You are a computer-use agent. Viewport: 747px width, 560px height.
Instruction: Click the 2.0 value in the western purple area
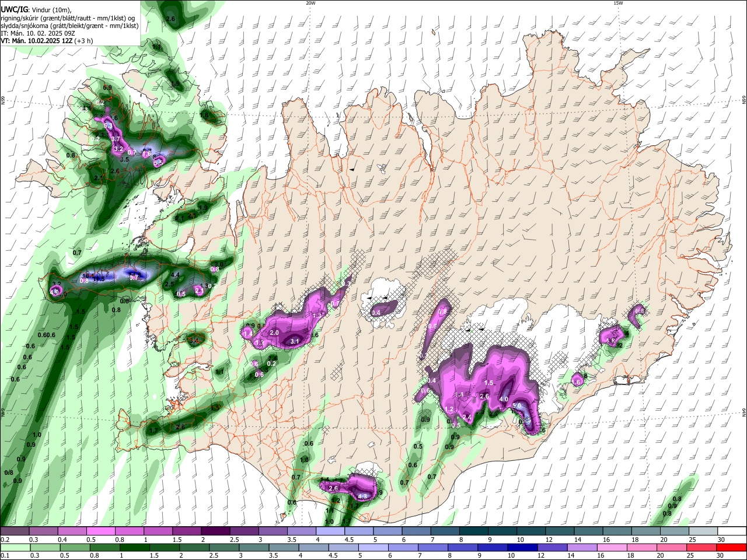point(275,332)
